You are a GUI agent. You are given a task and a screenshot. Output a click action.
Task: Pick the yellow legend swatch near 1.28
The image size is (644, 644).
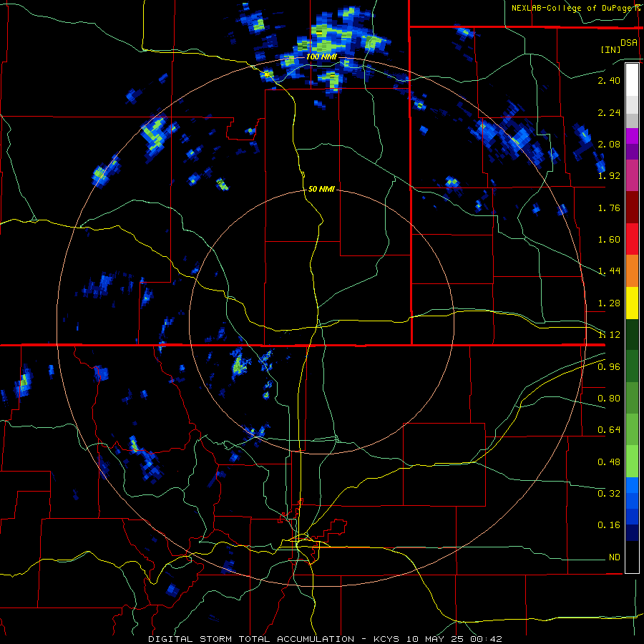[x=632, y=303]
